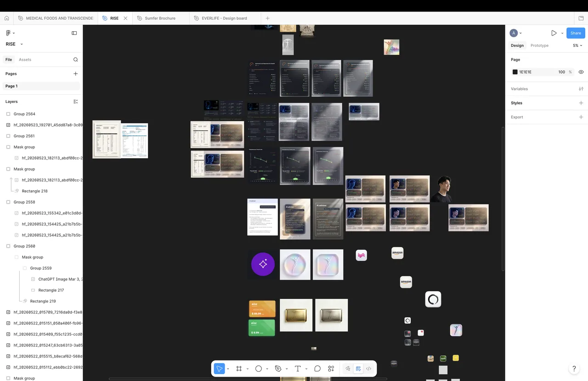
Task: Select Page 1 in Pages list
Action: tap(41, 86)
